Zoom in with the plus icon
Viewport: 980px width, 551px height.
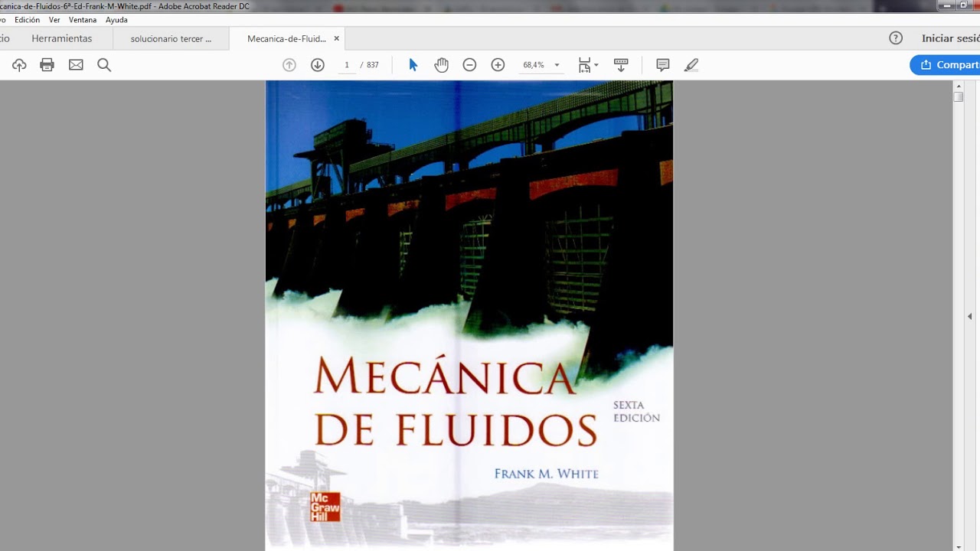[x=498, y=65]
